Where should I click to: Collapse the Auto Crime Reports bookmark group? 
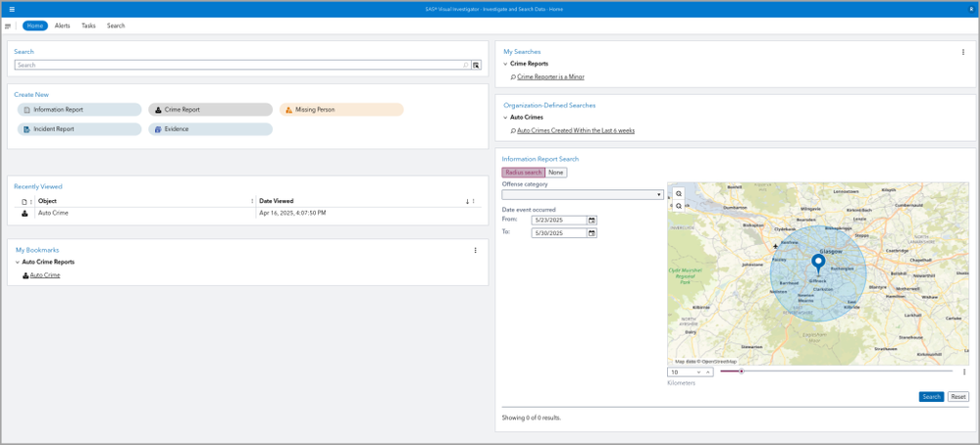point(18,263)
